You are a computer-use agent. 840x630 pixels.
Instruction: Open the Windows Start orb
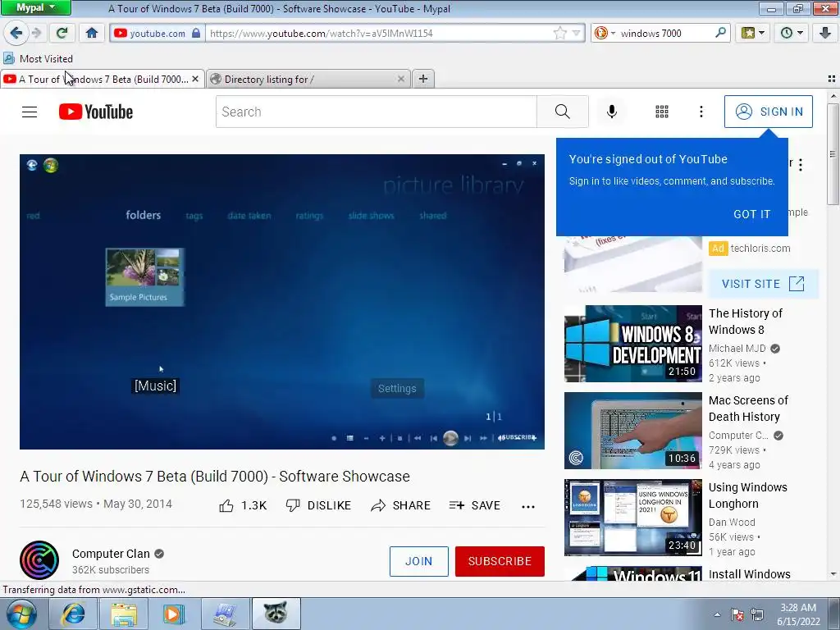pos(21,614)
